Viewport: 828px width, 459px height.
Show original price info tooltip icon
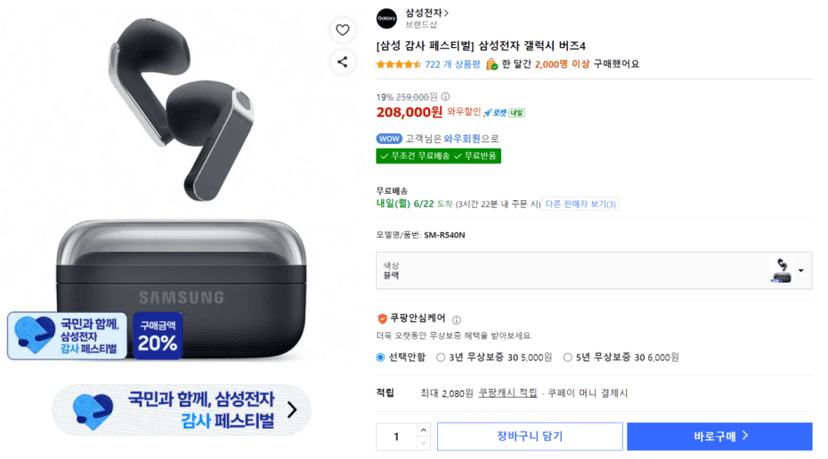pos(446,97)
